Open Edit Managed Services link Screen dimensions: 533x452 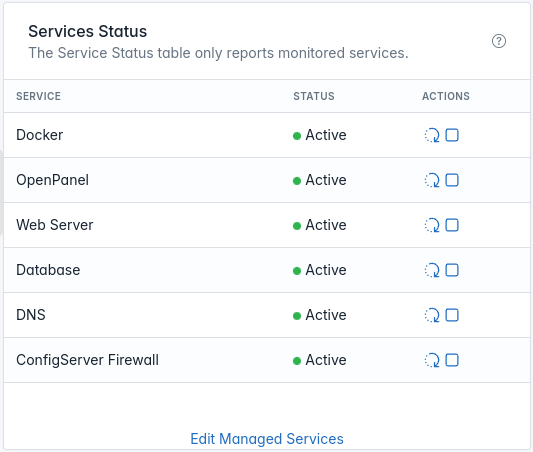[267, 439]
